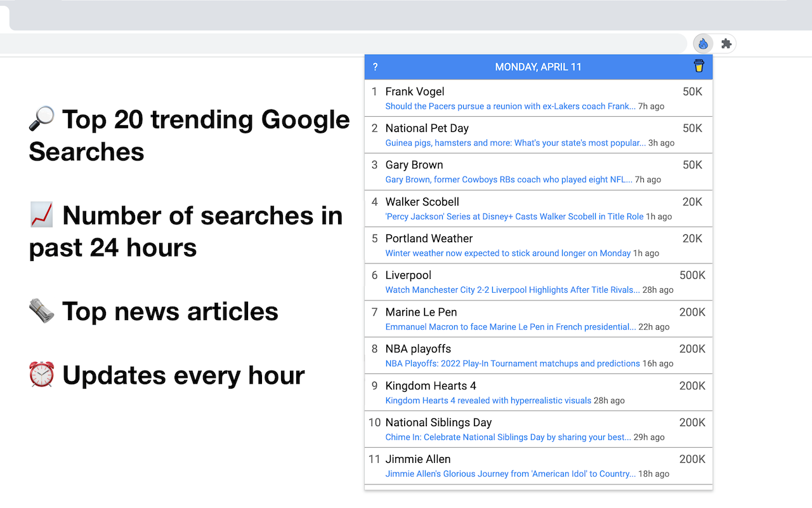Click the 500K search count for Liverpool
This screenshot has height=508, width=812.
[692, 276]
